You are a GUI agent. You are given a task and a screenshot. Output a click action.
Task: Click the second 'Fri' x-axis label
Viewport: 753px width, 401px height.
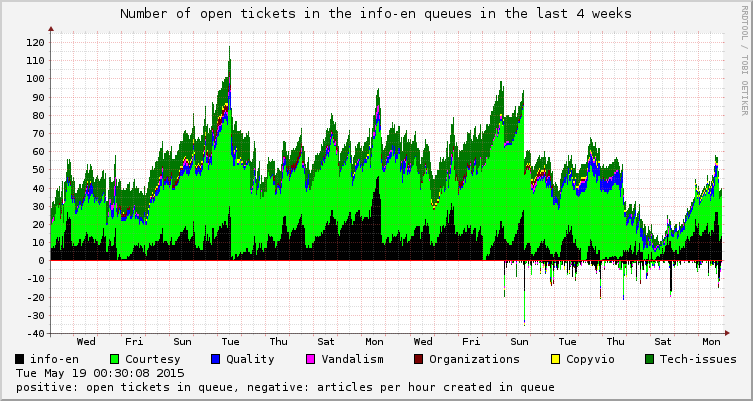coord(471,342)
